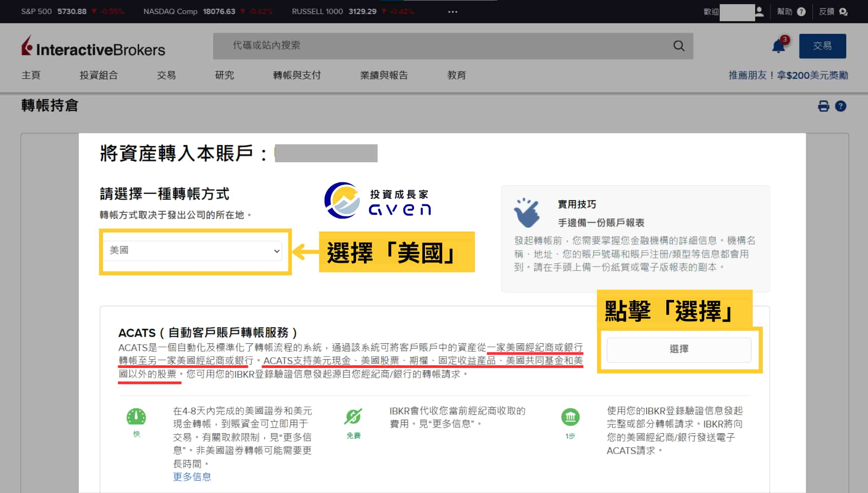Click the ACATS（自動客戶賬戶轉帳服務）heading

208,333
